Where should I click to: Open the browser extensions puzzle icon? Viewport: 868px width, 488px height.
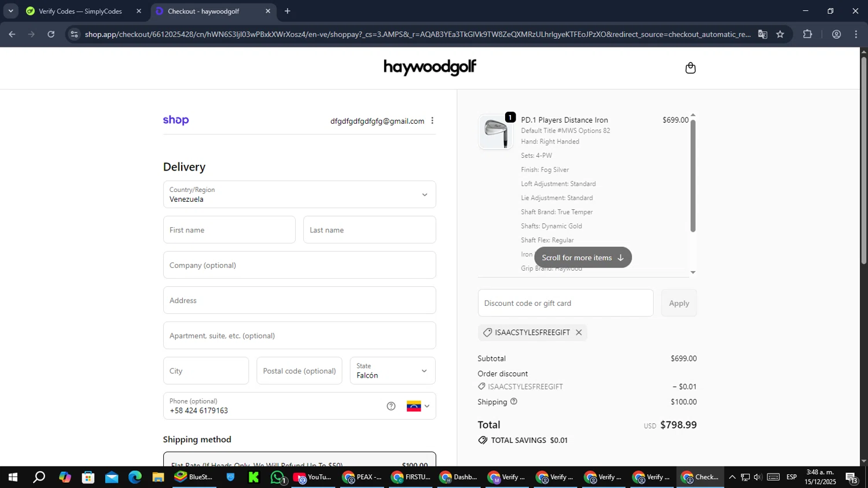(808, 34)
